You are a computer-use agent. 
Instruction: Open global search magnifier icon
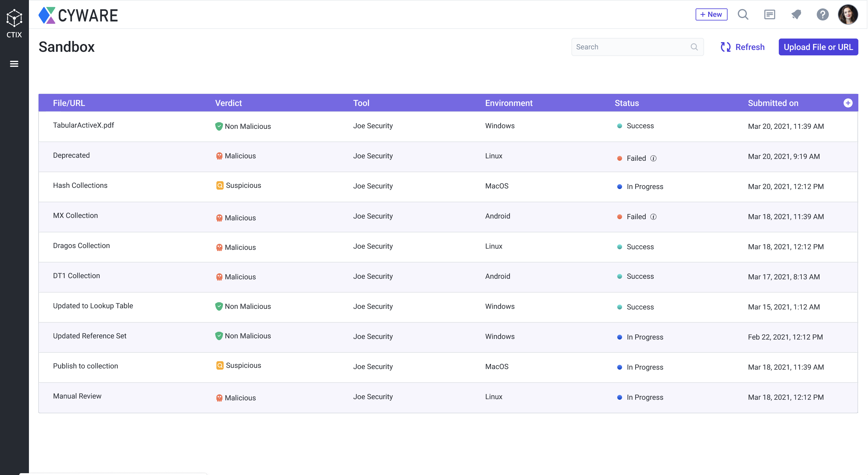[x=743, y=14]
